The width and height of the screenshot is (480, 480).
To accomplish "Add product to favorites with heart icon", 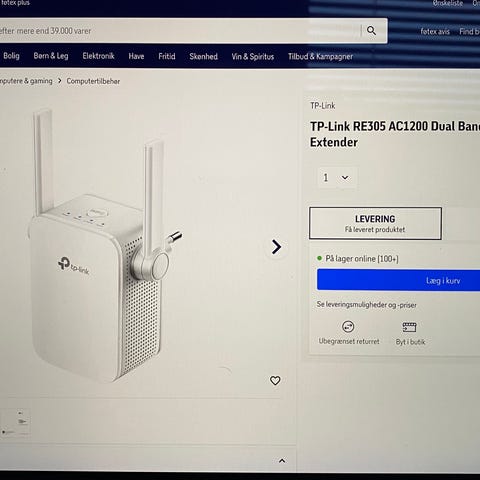I will pyautogui.click(x=275, y=380).
